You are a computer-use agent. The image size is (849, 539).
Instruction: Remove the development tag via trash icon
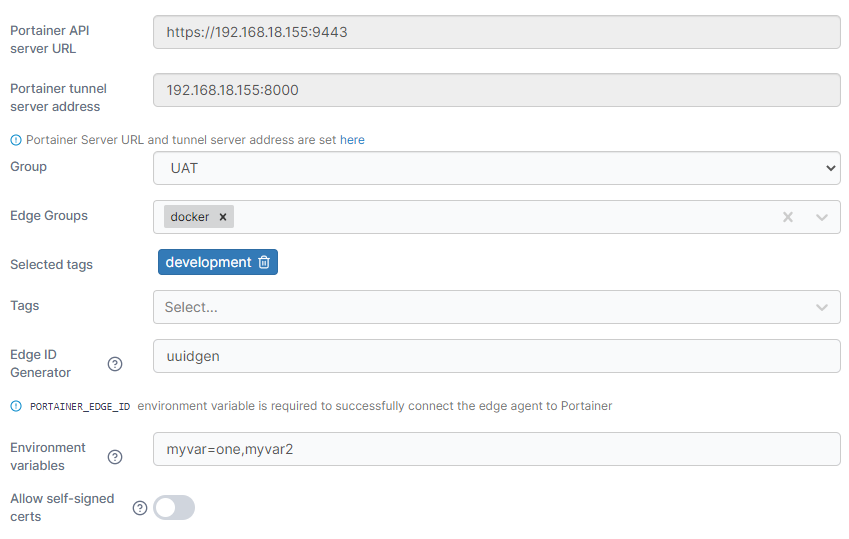point(264,262)
